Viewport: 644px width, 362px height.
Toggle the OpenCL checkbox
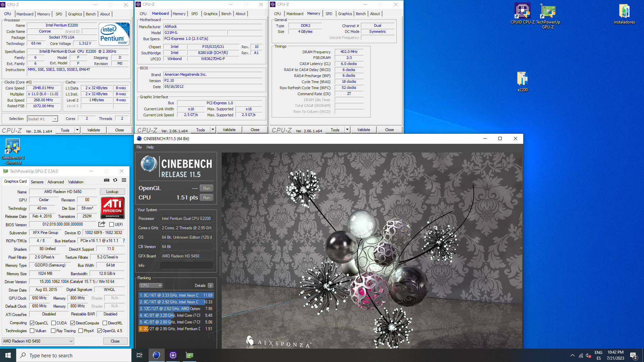coord(32,323)
